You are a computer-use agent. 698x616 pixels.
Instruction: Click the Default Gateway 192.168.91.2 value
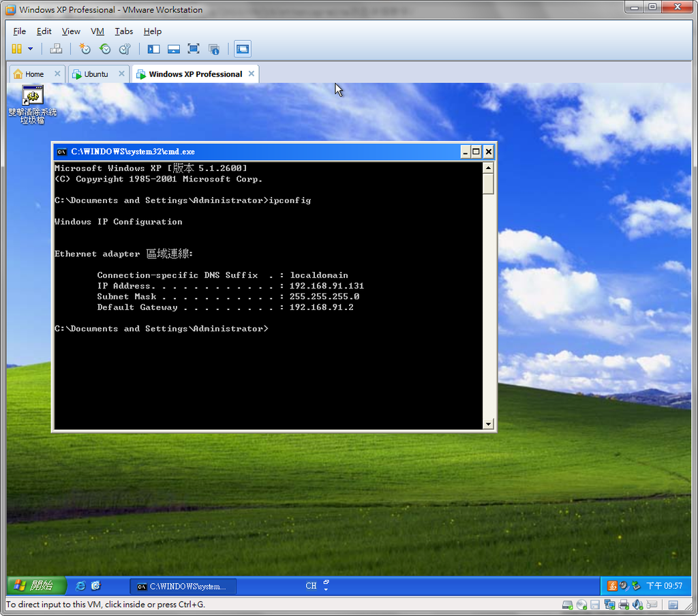tap(322, 307)
